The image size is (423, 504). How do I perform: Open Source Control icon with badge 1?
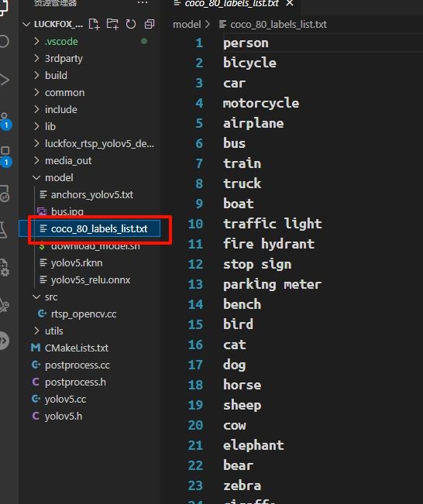tap(5, 121)
